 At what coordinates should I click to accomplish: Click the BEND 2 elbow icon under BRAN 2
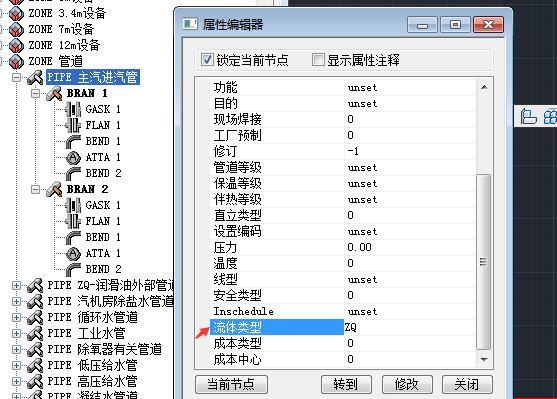73,269
